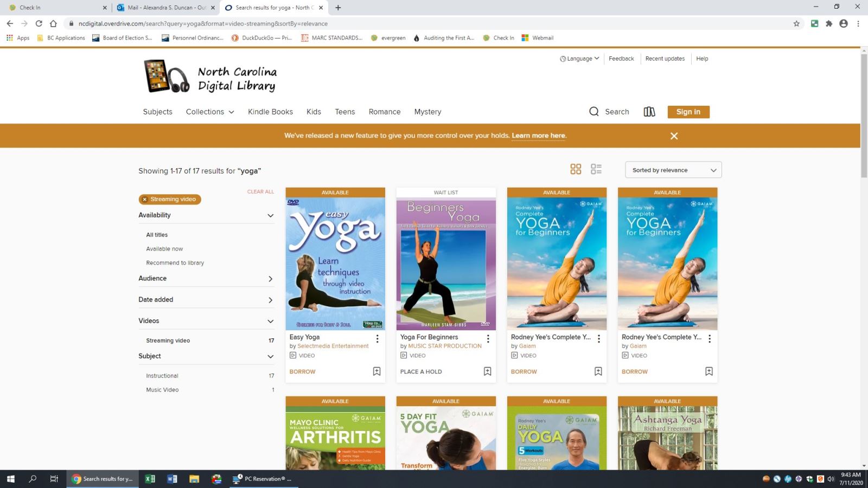868x488 pixels.
Task: Open Recent updates link
Action: [x=665, y=59]
